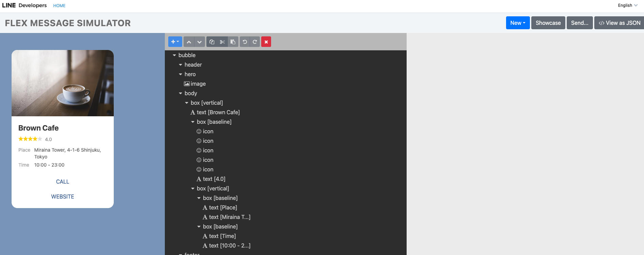Image resolution: width=644 pixels, height=255 pixels.
Task: Open the English language selector
Action: [627, 5]
